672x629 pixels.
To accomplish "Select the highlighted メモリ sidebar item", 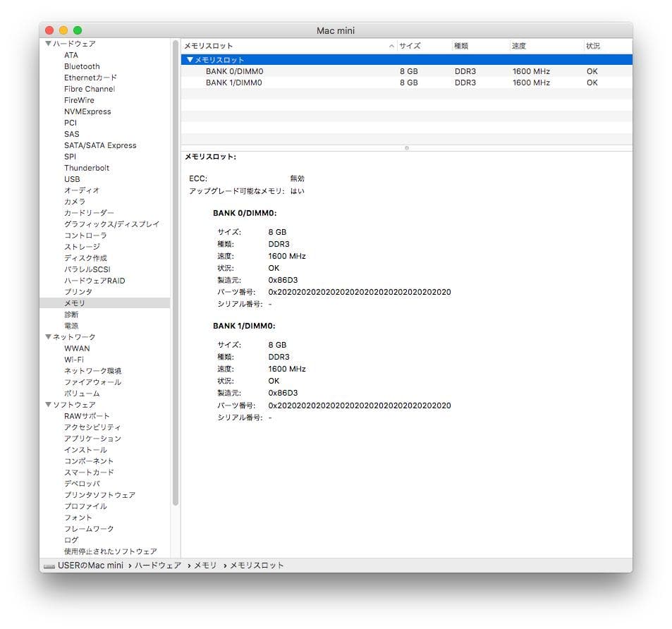I will coord(104,303).
